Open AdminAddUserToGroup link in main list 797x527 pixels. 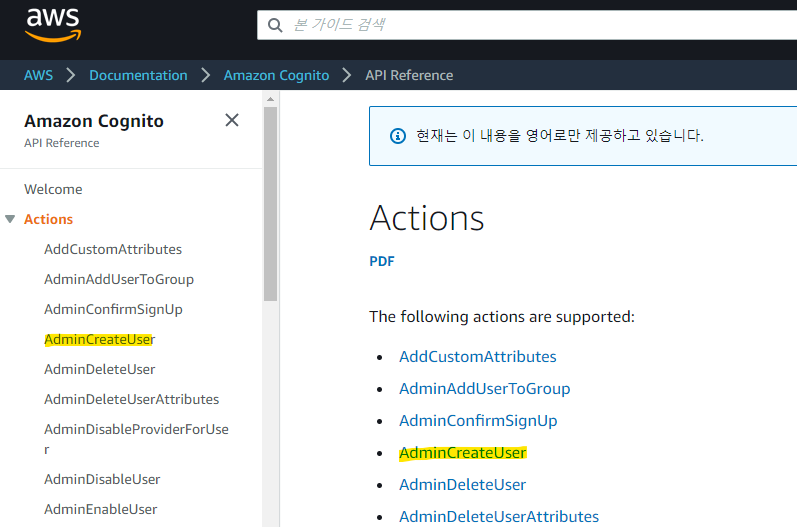[x=484, y=388]
